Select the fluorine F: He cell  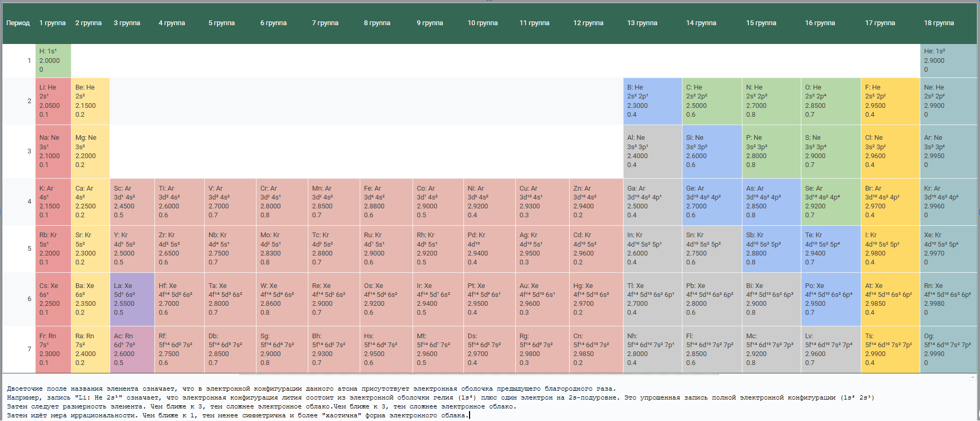click(x=890, y=101)
